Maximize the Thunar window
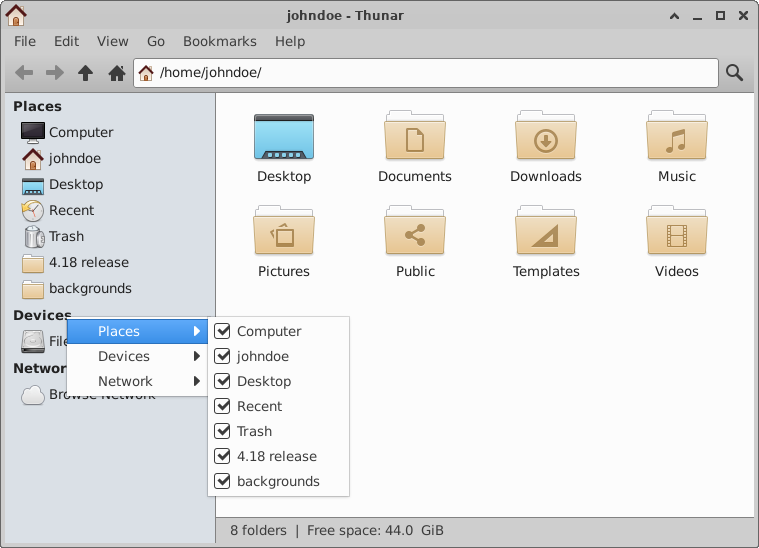 coord(720,15)
